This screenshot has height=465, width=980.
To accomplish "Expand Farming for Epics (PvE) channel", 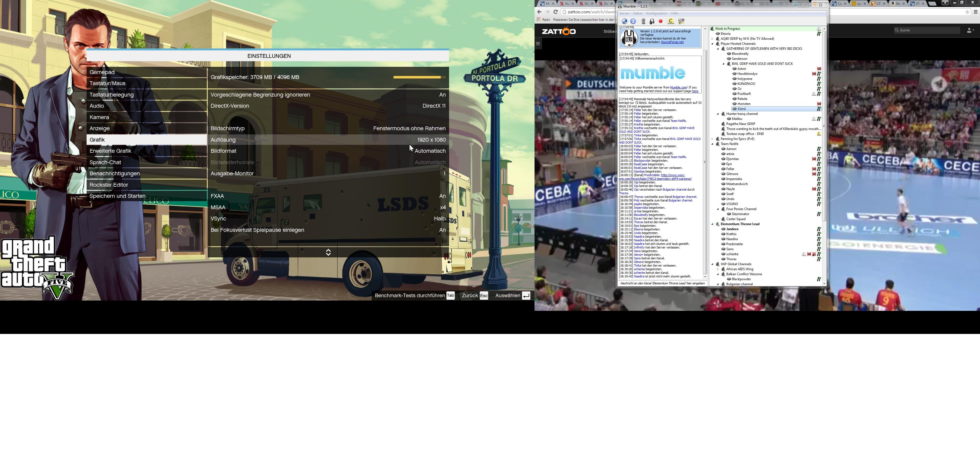I will pos(713,139).
